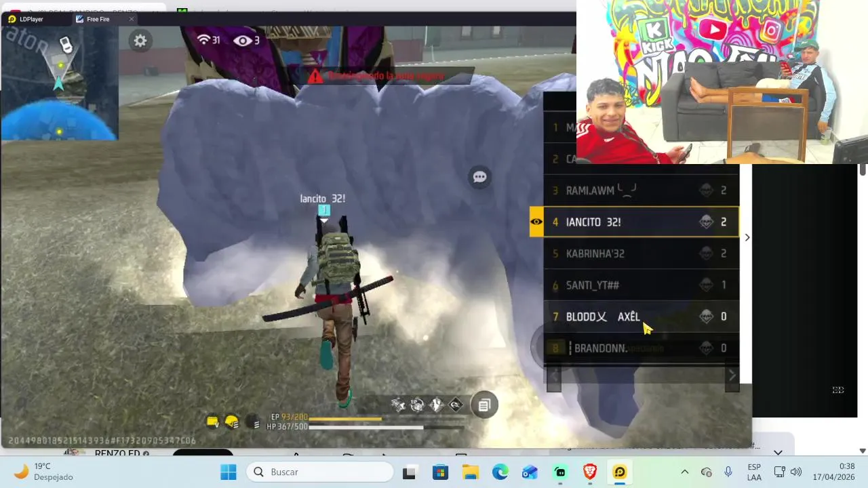The height and width of the screenshot is (488, 868).
Task: Select KABRINHA'32 in the scoreboard
Action: point(641,253)
